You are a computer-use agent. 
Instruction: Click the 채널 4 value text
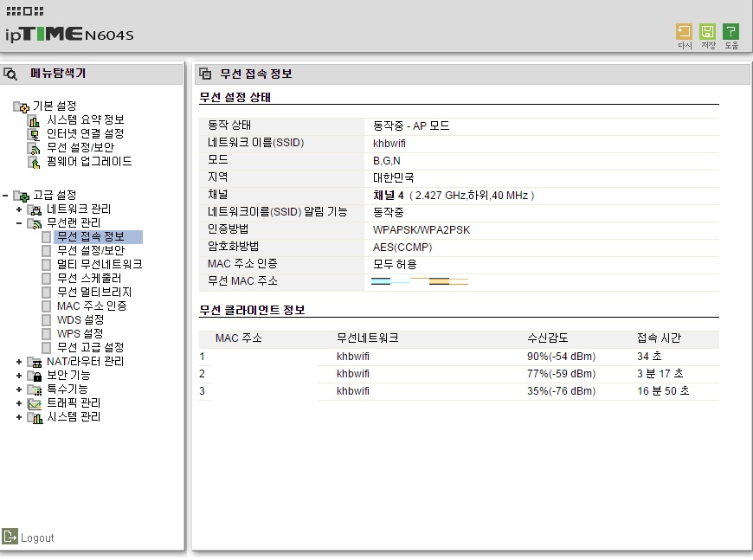point(388,196)
